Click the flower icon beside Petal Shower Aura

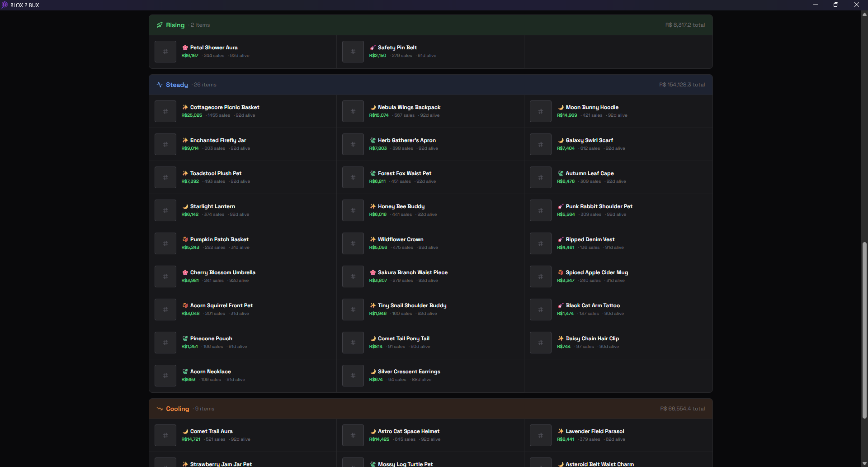click(185, 48)
